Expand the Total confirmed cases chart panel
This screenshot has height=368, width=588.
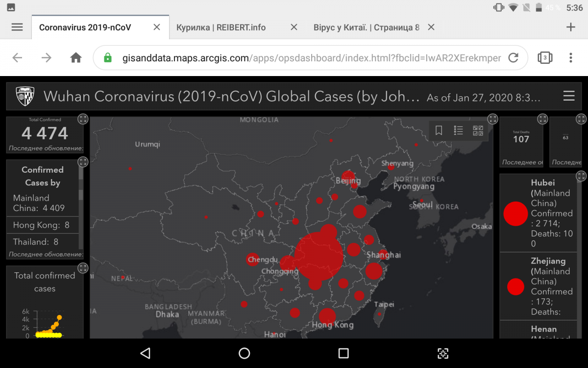(x=83, y=268)
